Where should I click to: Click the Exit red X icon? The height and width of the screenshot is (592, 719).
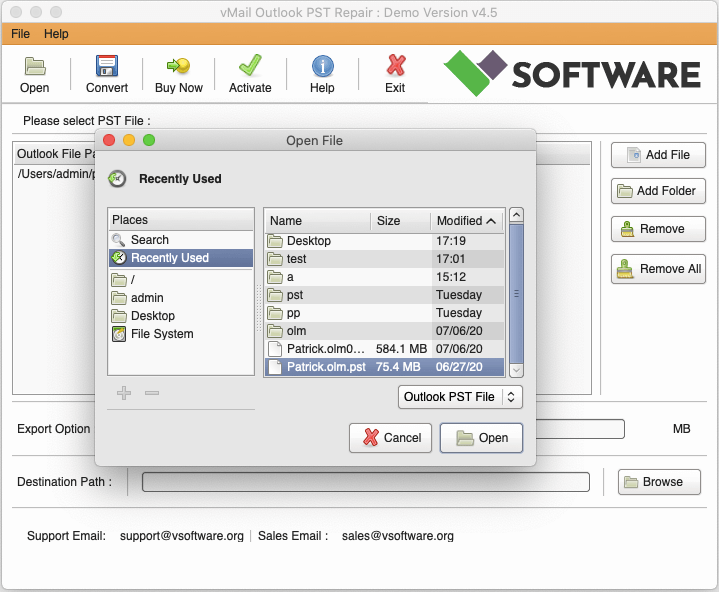(395, 65)
